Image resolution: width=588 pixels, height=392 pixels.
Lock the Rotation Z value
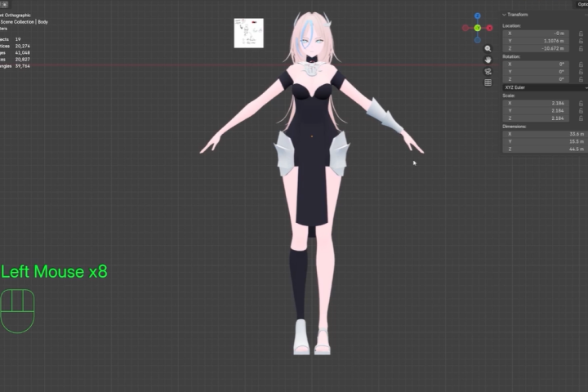581,79
